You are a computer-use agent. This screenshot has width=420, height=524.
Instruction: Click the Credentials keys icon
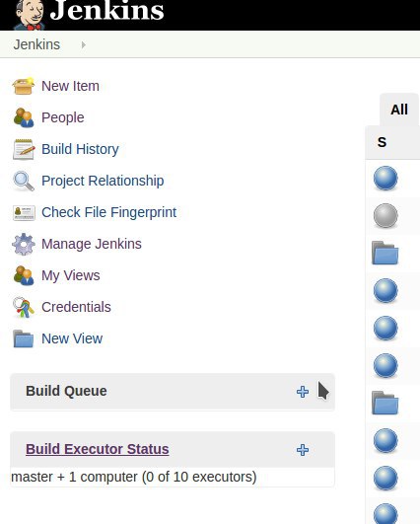pos(24,307)
